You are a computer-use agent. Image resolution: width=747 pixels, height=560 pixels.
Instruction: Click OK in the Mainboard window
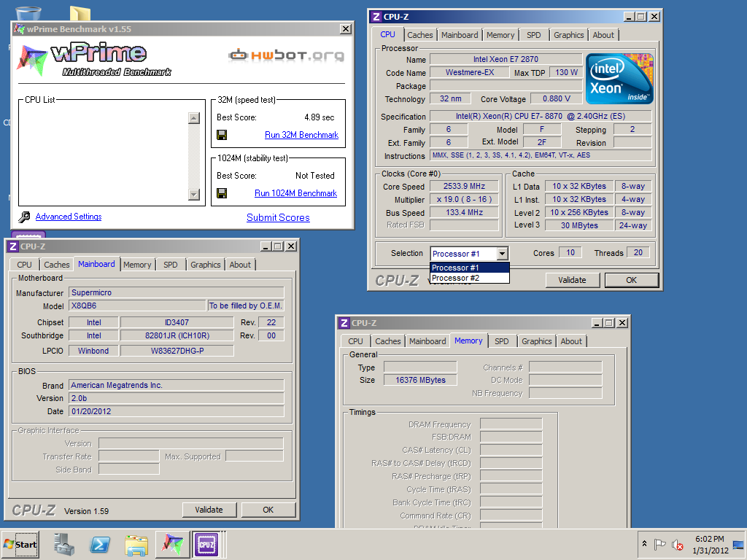click(x=268, y=510)
